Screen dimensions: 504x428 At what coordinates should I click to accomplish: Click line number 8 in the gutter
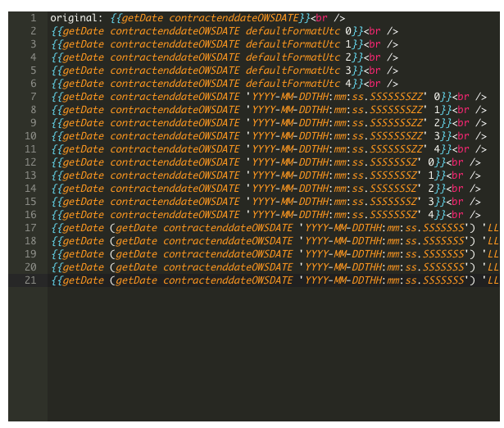(x=34, y=110)
